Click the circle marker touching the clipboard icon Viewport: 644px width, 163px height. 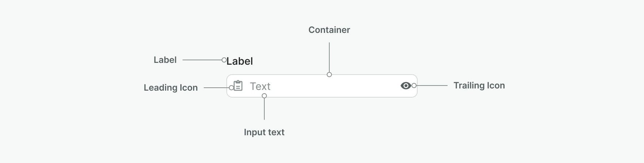(231, 88)
